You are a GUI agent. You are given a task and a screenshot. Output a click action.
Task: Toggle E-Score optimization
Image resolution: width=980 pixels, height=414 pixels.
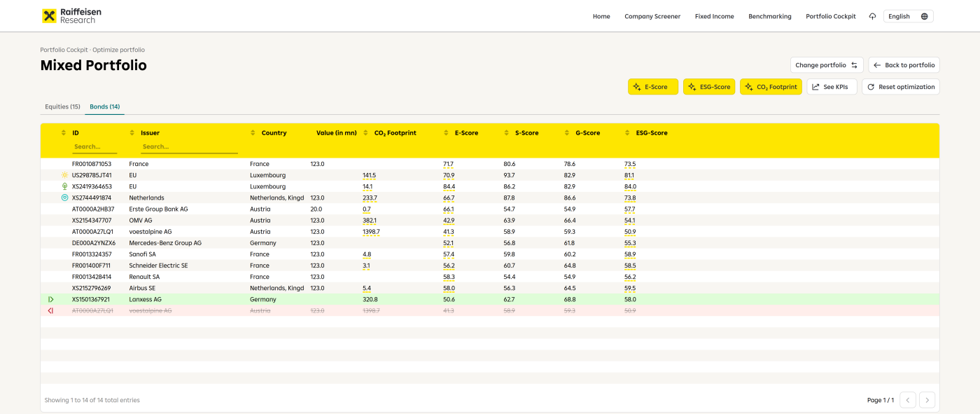point(652,87)
